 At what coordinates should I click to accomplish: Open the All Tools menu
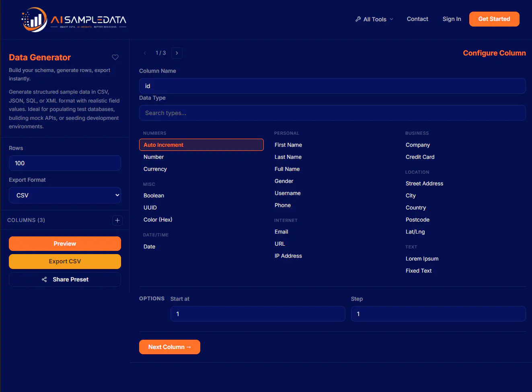pos(374,19)
